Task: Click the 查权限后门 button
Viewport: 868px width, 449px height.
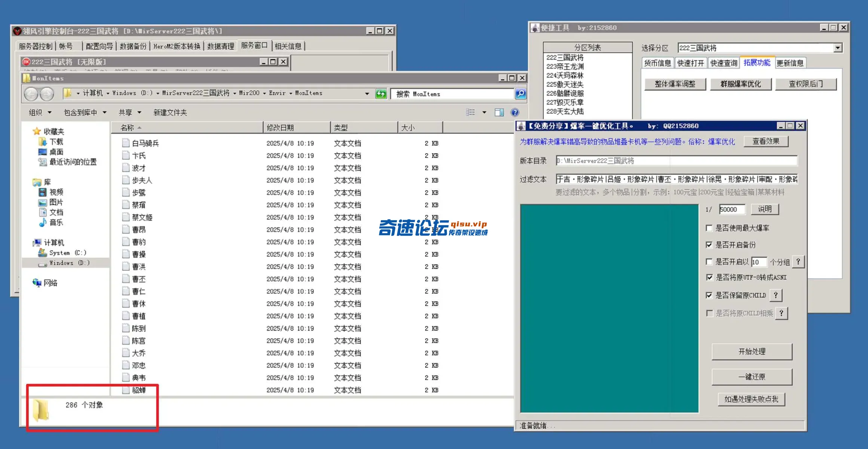Action: tap(806, 84)
